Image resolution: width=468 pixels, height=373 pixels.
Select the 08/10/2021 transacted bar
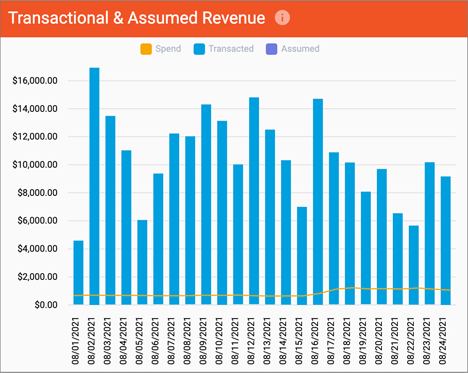222,213
